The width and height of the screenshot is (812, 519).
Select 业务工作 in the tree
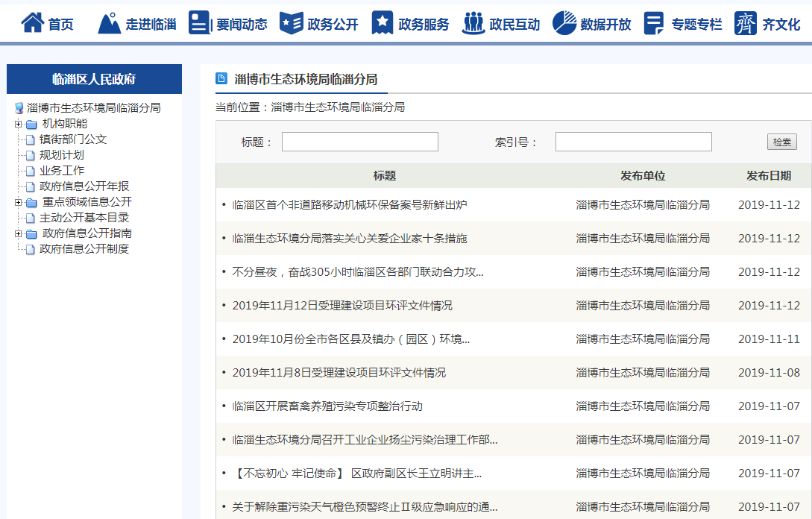pos(62,171)
